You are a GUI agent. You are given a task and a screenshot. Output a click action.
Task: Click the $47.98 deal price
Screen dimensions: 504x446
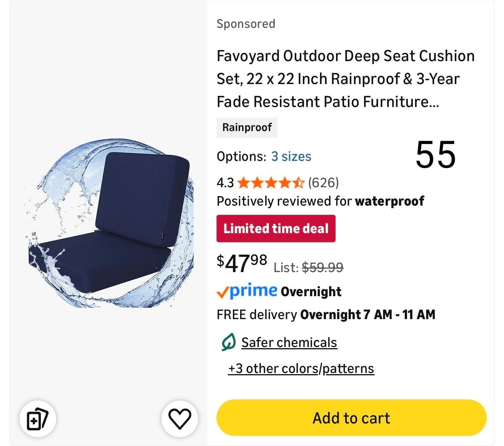[242, 263]
